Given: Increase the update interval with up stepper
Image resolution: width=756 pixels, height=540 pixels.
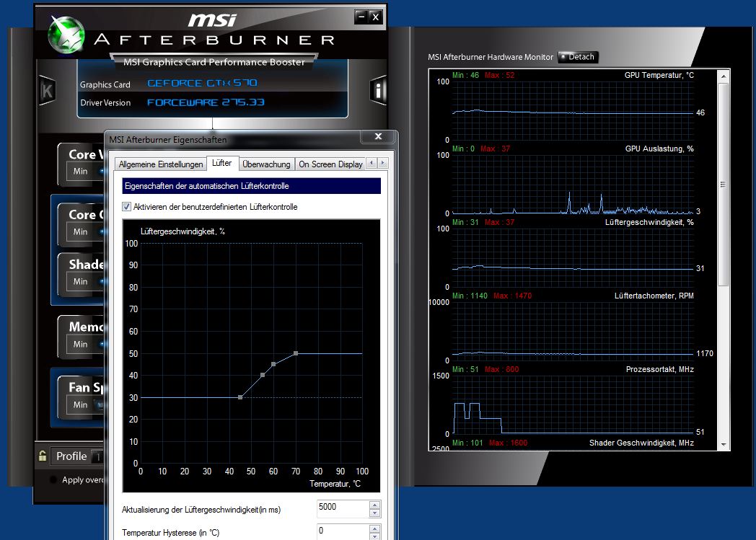Looking at the screenshot, I should [374, 505].
